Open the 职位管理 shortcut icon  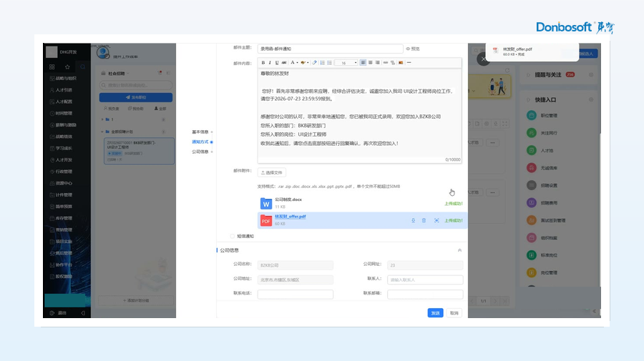coord(532,115)
